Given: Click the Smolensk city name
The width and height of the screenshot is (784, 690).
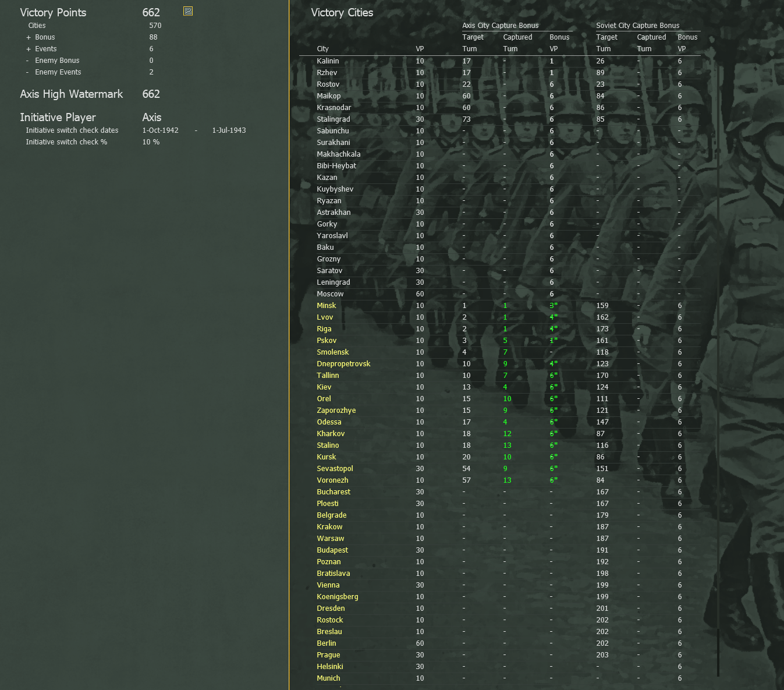Looking at the screenshot, I should pyautogui.click(x=333, y=352).
